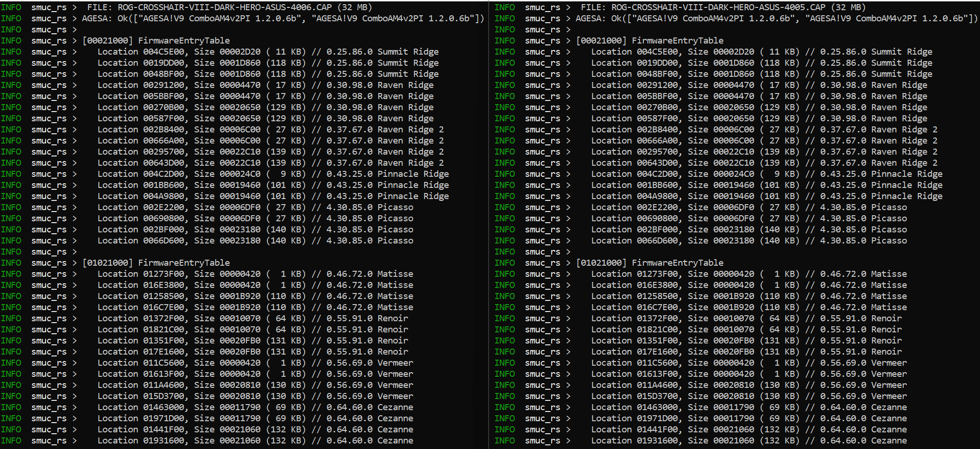Screen dimensions: 980x449
Task: Select Location 00643D00 in the 4006.CAP log
Action: pos(141,163)
